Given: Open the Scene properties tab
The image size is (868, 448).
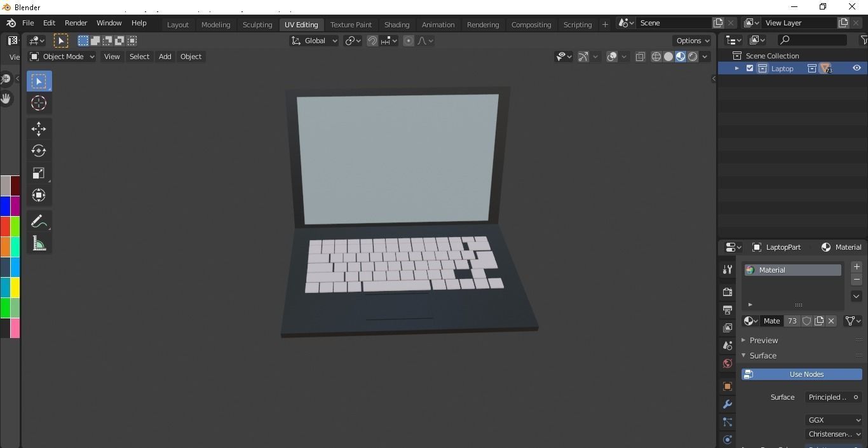Looking at the screenshot, I should [728, 346].
